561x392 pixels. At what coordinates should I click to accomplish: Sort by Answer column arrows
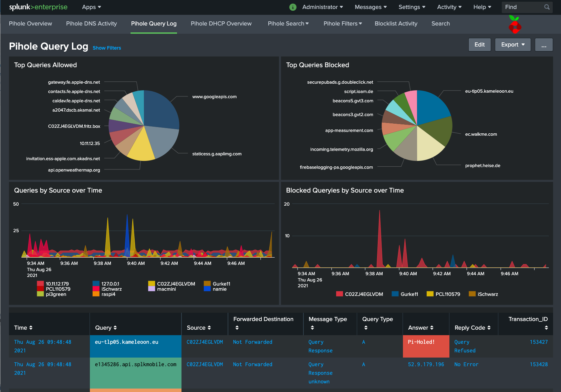432,328
